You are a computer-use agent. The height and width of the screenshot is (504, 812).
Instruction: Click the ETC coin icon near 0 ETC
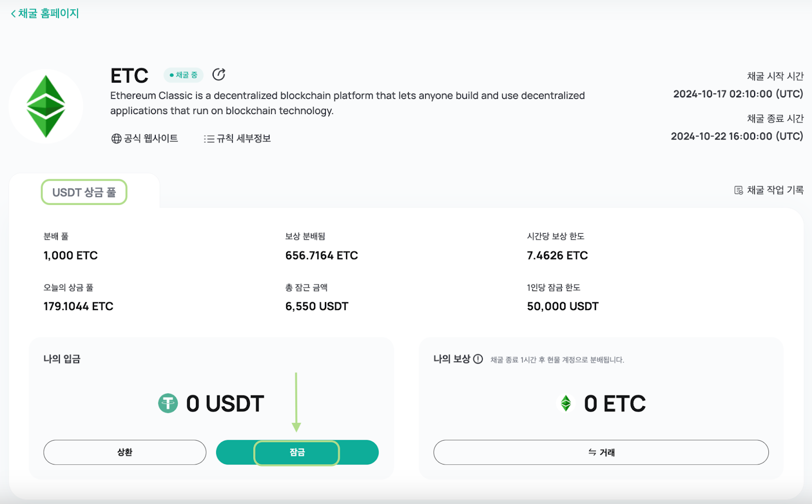tap(566, 404)
